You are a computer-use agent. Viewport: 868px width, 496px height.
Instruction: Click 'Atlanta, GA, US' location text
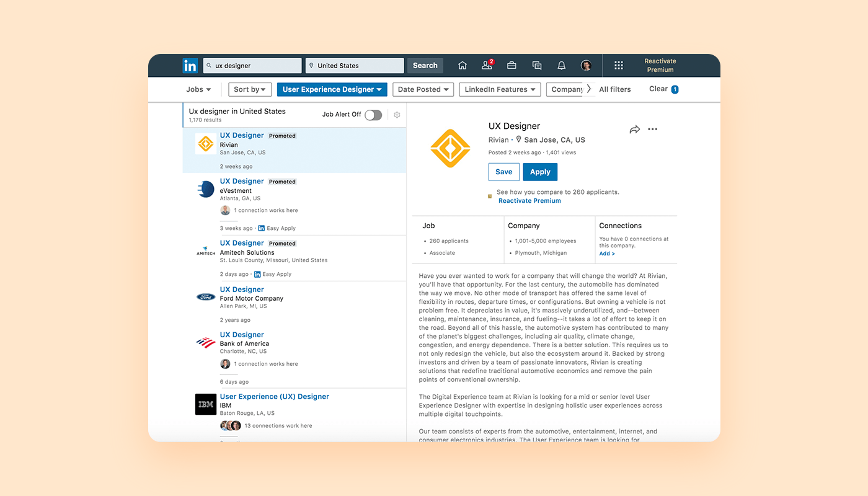pyautogui.click(x=241, y=199)
